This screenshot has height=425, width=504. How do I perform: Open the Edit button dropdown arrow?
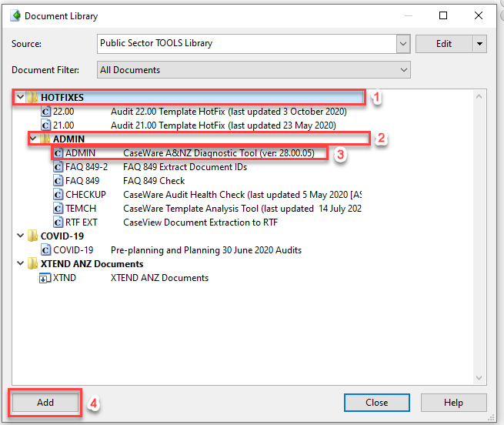click(x=479, y=43)
